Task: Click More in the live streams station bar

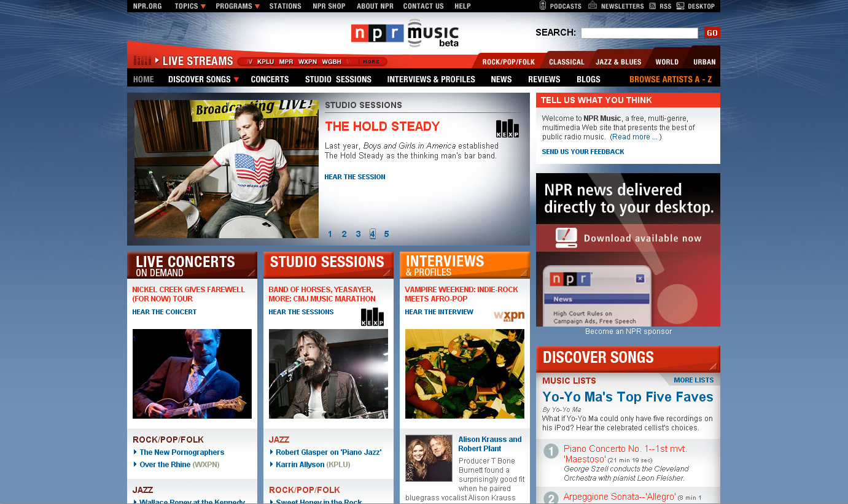Action: (x=371, y=61)
